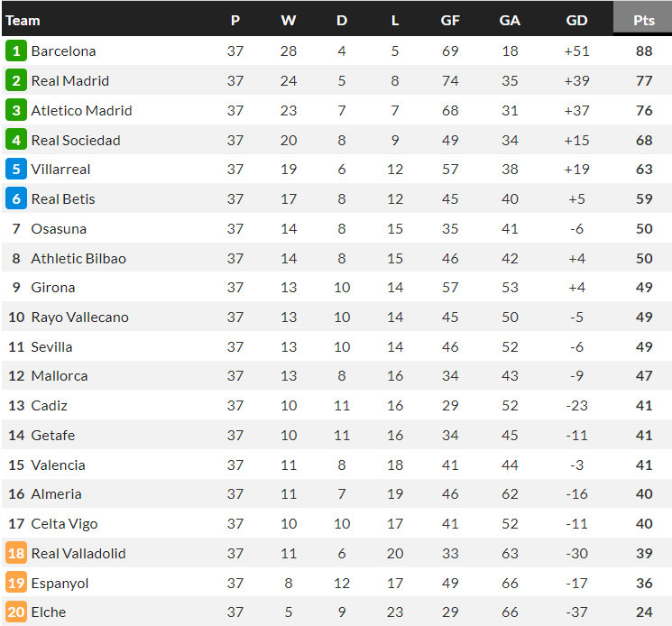The image size is (672, 626).
Task: Click Real Valladolid's orange position 18 badge
Action: (15, 554)
